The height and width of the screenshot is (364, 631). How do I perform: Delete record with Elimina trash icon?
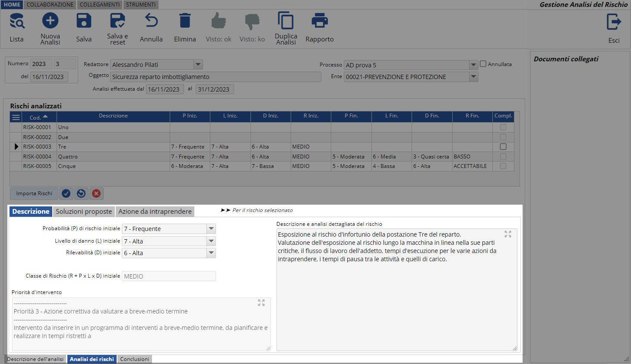point(185,21)
